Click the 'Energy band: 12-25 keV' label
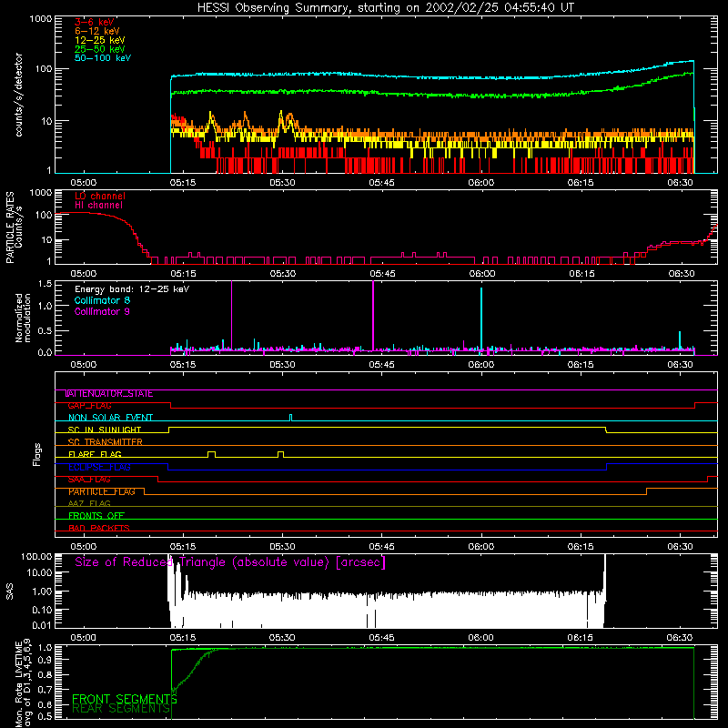Viewport: 728px width, 728px height. pyautogui.click(x=132, y=289)
